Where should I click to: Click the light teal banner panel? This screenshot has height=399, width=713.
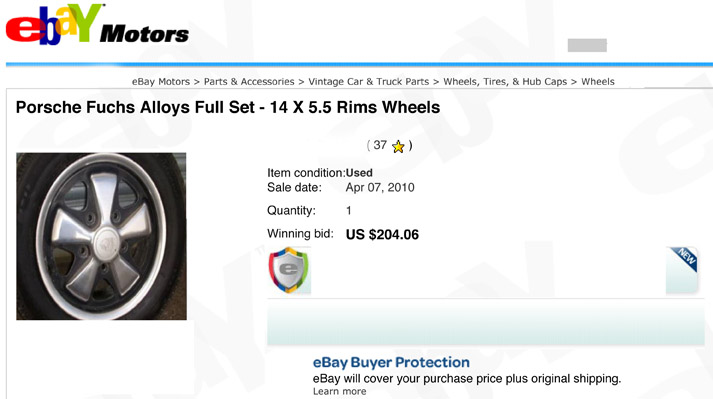[x=486, y=322]
